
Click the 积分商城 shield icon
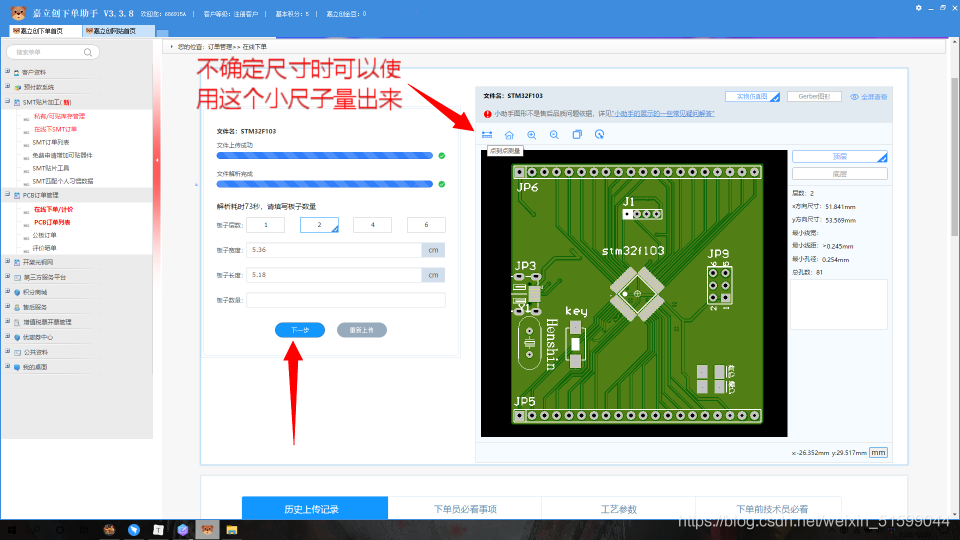[x=17, y=292]
